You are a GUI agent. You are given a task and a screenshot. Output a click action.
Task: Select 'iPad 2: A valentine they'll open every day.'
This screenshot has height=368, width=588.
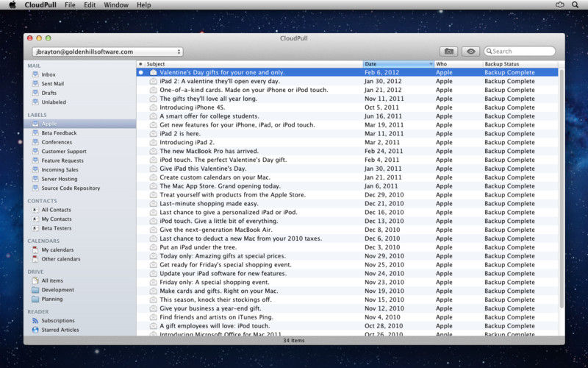point(347,81)
